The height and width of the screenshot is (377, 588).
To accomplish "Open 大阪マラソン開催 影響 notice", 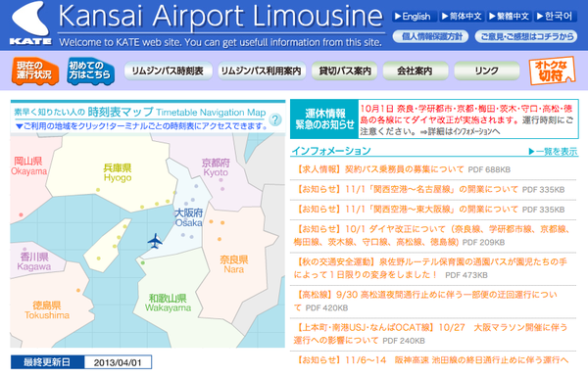I will (430, 334).
